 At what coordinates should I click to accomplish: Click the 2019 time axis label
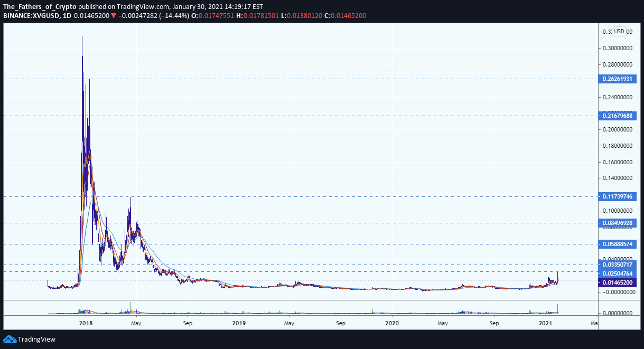(239, 323)
